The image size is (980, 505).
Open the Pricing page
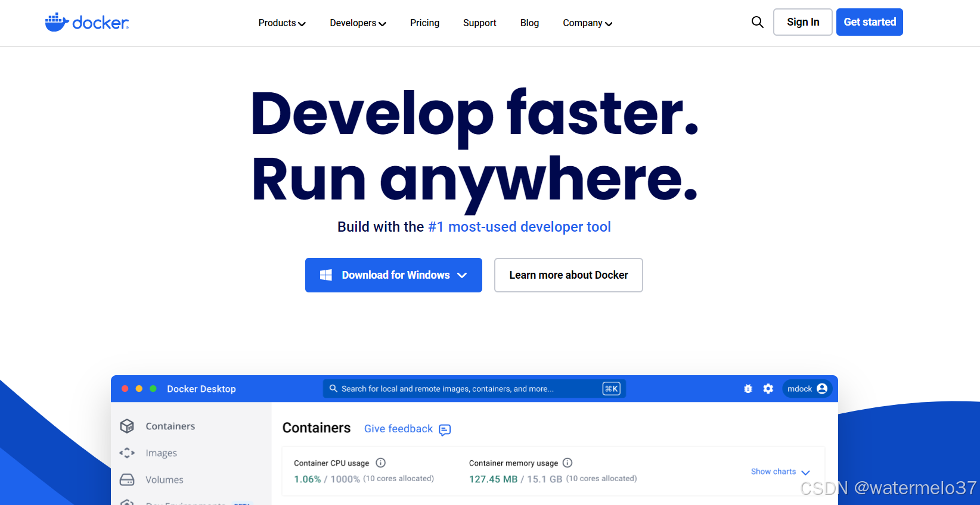(425, 23)
